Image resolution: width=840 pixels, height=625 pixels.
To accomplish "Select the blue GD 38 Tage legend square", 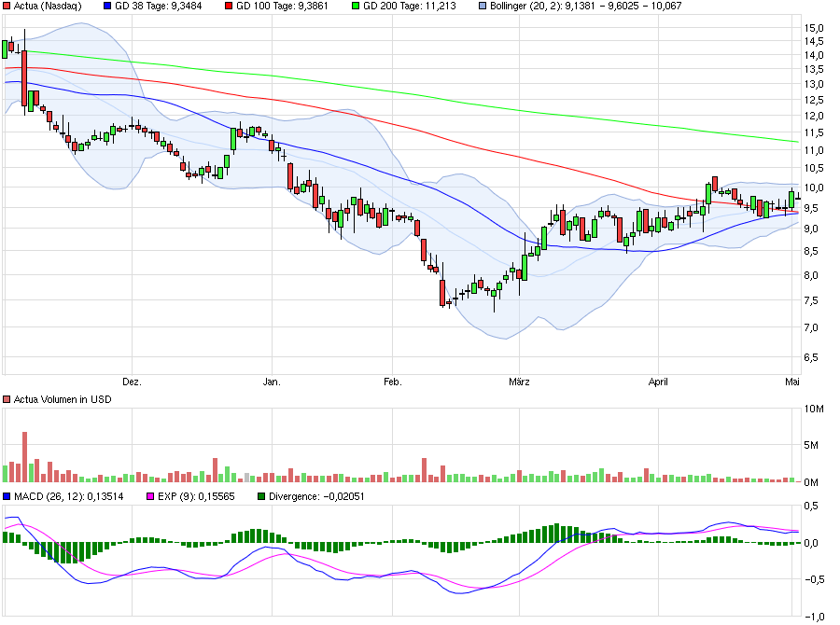I will coord(108,8).
